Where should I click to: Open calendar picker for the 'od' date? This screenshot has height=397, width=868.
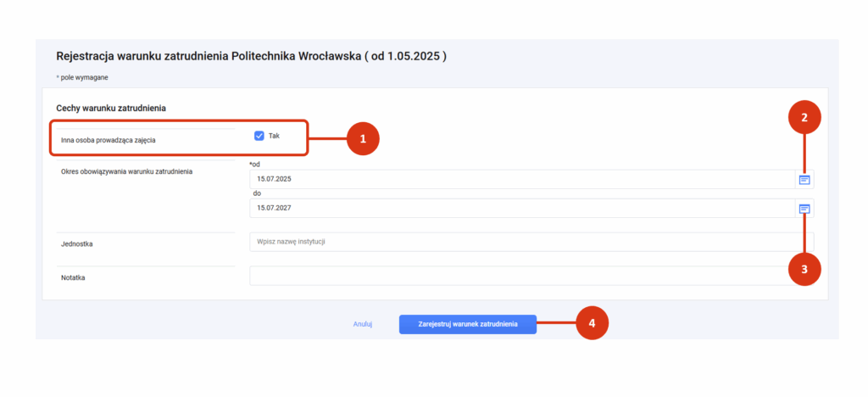coord(804,179)
